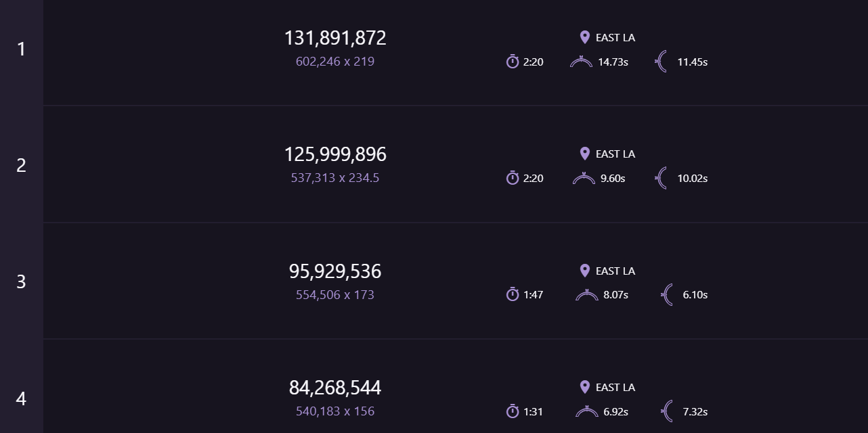Click the crescent icon next to 10.02s
868x433 pixels.
point(661,178)
